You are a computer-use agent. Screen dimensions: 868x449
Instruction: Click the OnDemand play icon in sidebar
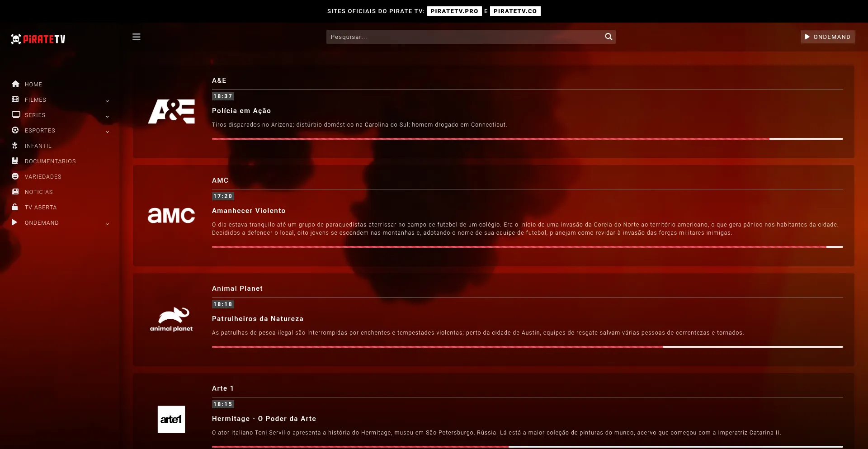(14, 222)
